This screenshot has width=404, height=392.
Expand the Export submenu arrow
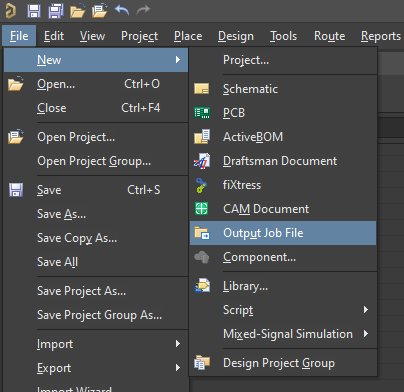click(178, 368)
